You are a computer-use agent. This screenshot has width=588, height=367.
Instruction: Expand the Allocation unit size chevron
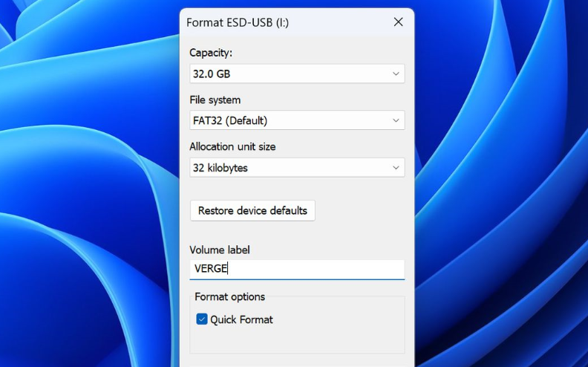click(396, 168)
